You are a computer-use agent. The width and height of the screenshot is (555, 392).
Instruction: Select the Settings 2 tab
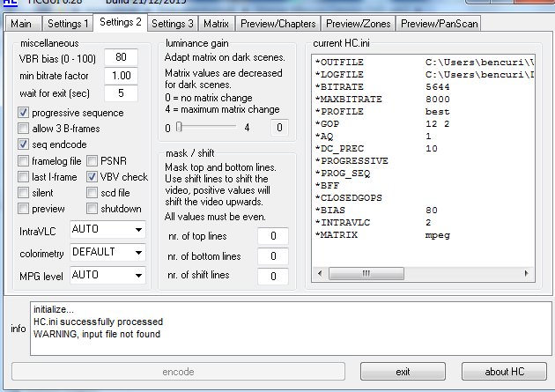pos(121,22)
